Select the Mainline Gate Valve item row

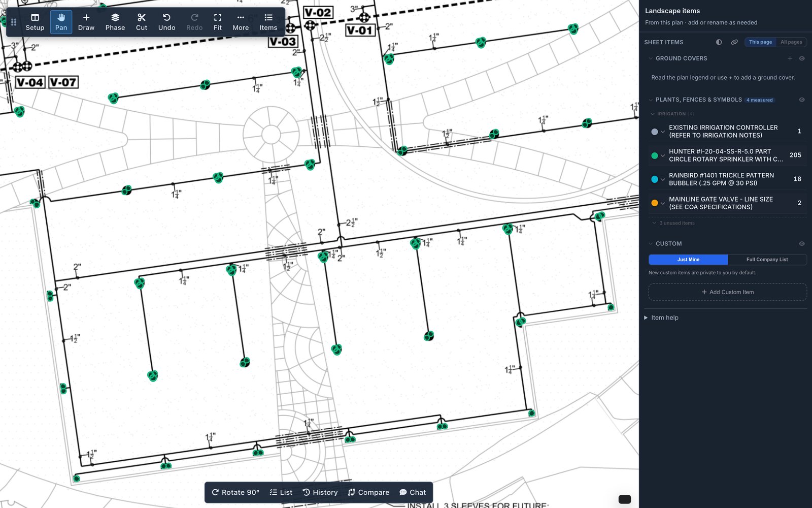coord(727,203)
